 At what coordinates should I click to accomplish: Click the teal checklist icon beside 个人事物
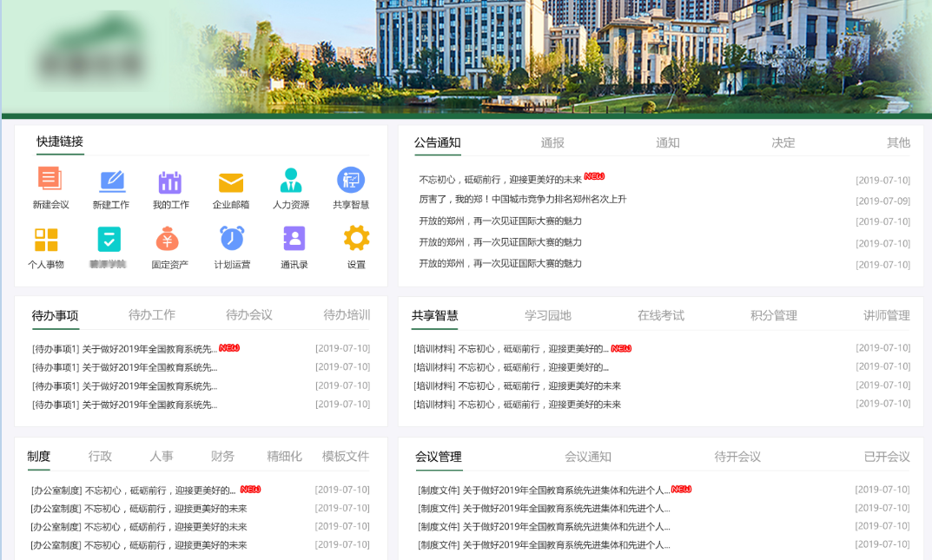(109, 240)
